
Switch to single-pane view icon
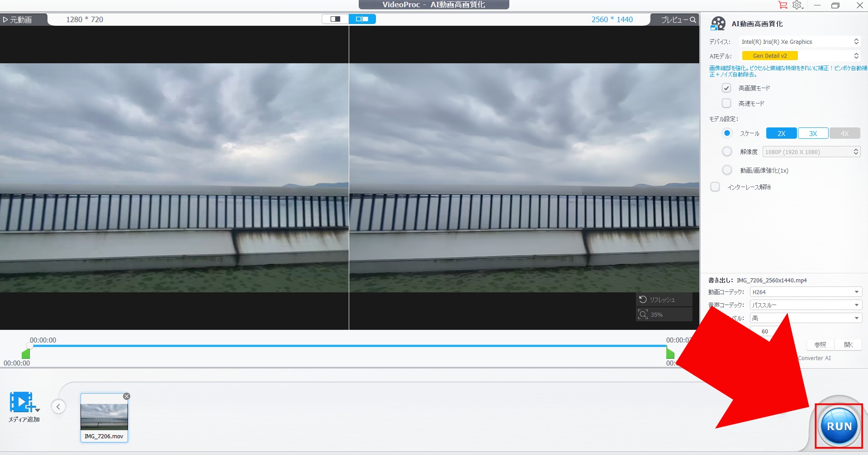[x=335, y=19]
